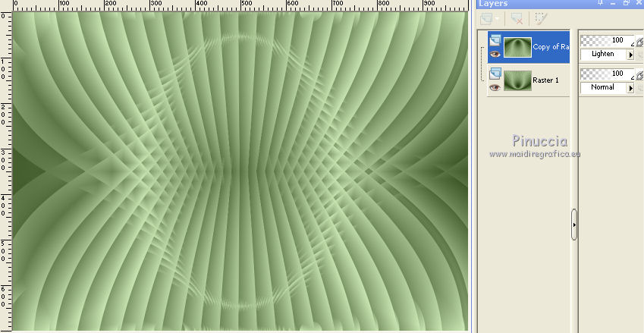Click the New Raster Layer icon
Viewport: 644px width, 333px height.
tap(486, 18)
